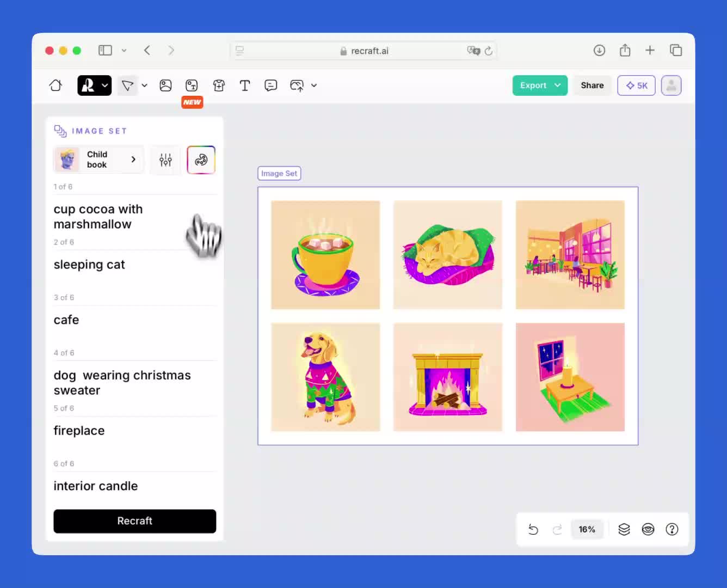Viewport: 727px width, 588px height.
Task: Expand the upload tool options chevron
Action: pyautogui.click(x=314, y=85)
